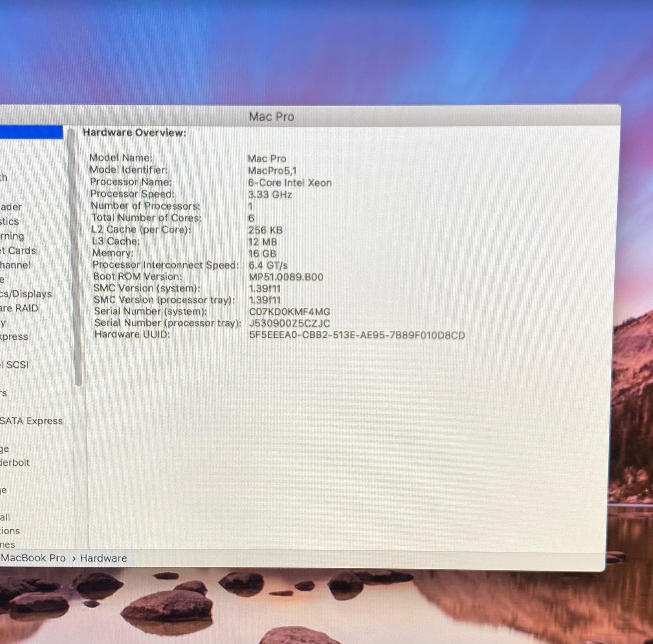653x644 pixels.
Task: Click the Total Number of Cores label
Action: click(x=146, y=218)
